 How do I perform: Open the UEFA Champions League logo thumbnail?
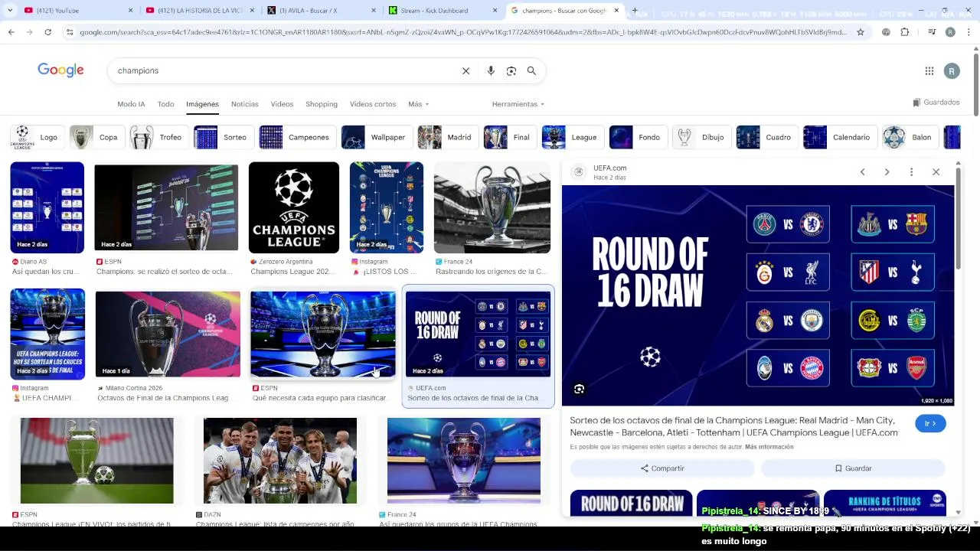[x=294, y=207]
